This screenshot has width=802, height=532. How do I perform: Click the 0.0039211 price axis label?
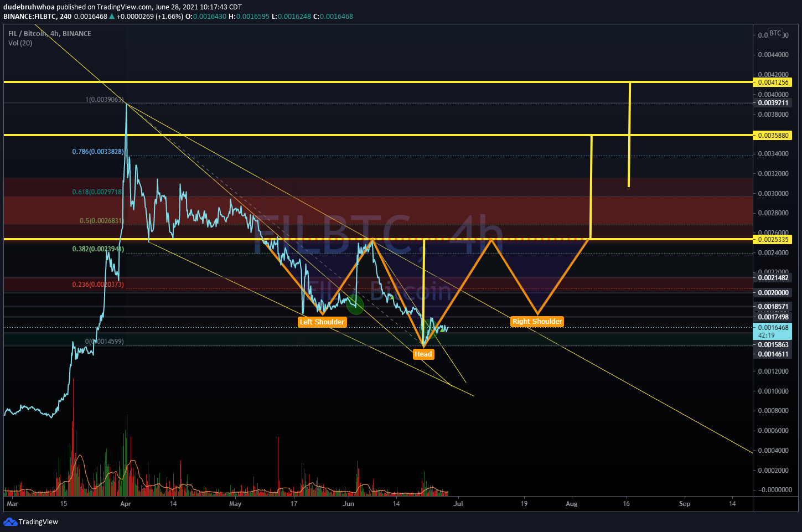point(773,103)
